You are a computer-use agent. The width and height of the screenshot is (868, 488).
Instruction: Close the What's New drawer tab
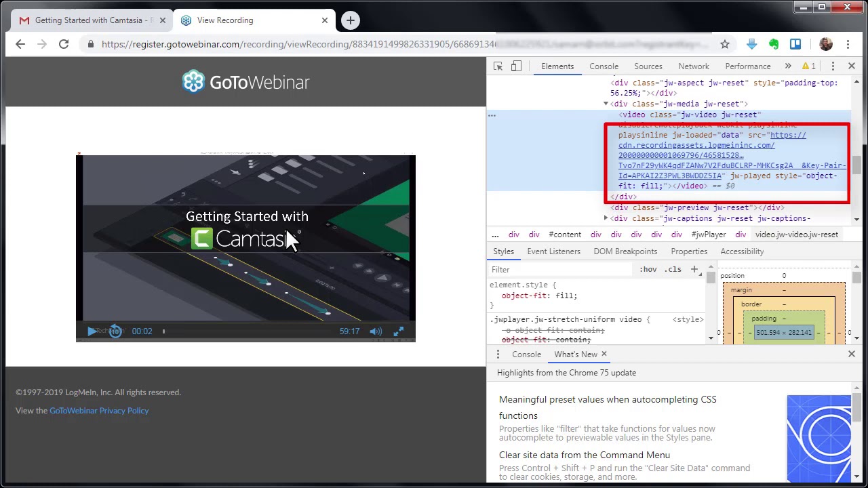604,354
